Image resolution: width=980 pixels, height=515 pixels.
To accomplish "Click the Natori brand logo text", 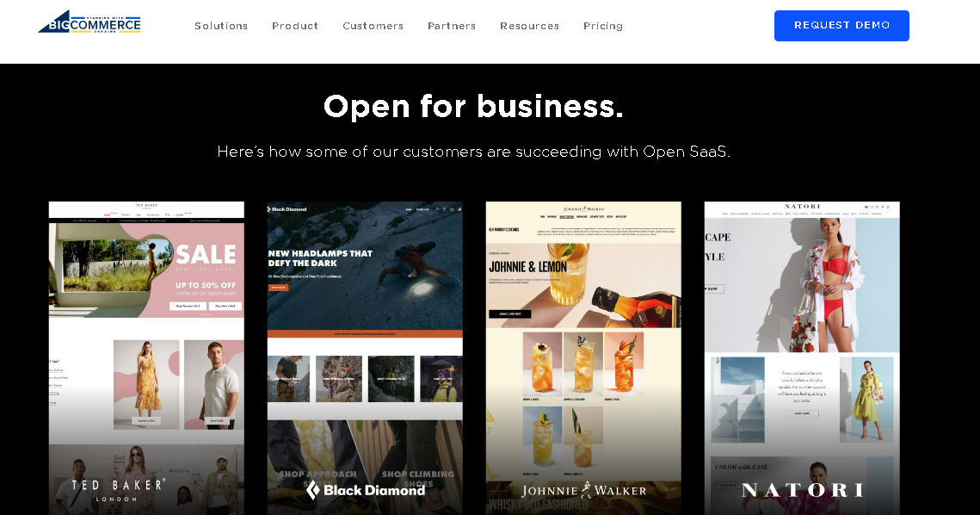I will [x=803, y=490].
